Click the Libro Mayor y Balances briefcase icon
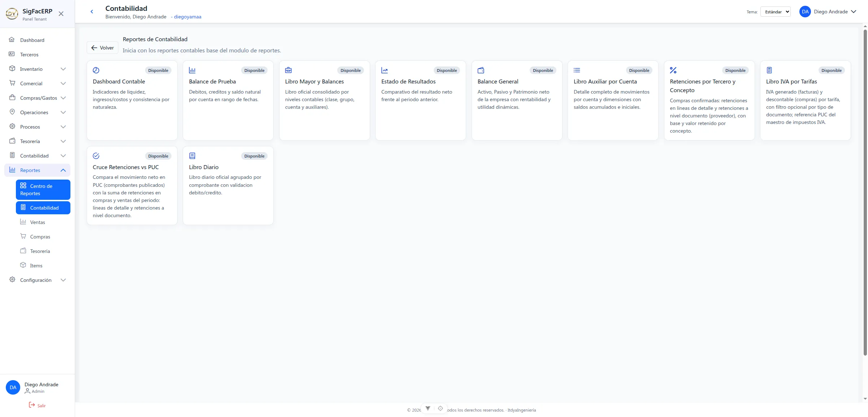The width and height of the screenshot is (868, 417). pyautogui.click(x=288, y=70)
